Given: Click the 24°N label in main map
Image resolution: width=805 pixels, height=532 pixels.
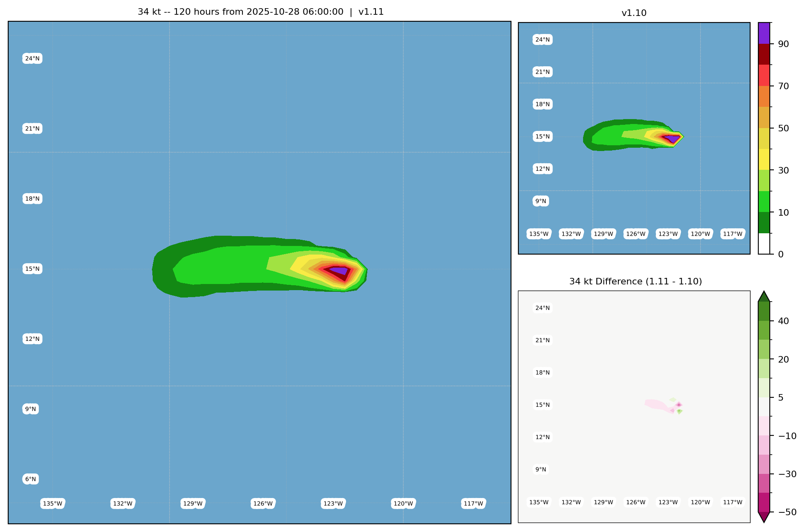Looking at the screenshot, I should pos(32,59).
